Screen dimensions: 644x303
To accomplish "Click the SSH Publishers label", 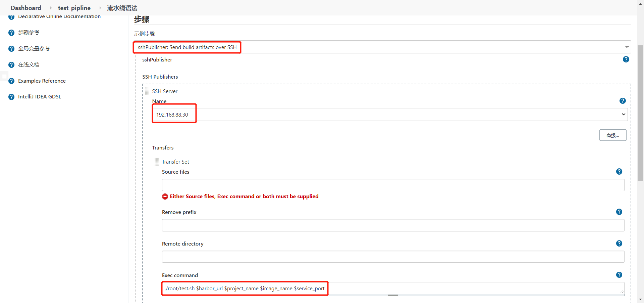I will [160, 77].
